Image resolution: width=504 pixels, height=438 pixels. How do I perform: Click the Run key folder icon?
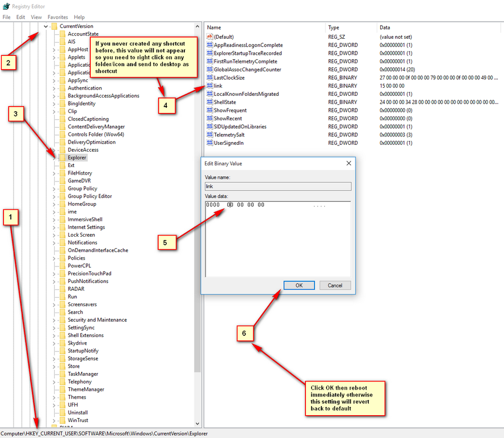pos(62,297)
